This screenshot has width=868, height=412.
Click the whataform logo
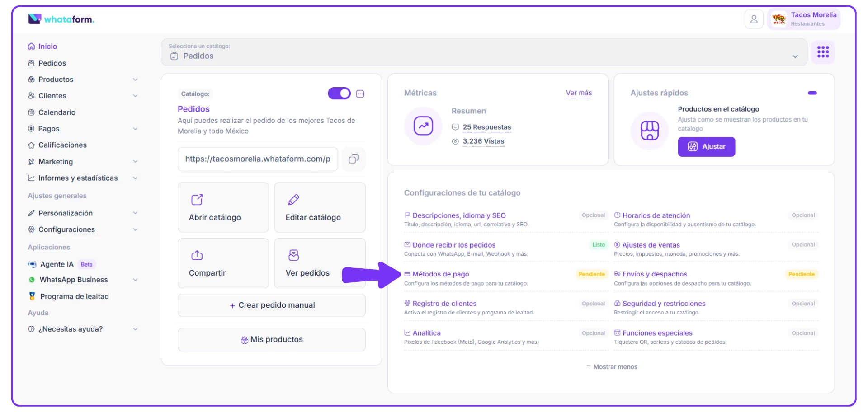tap(61, 19)
